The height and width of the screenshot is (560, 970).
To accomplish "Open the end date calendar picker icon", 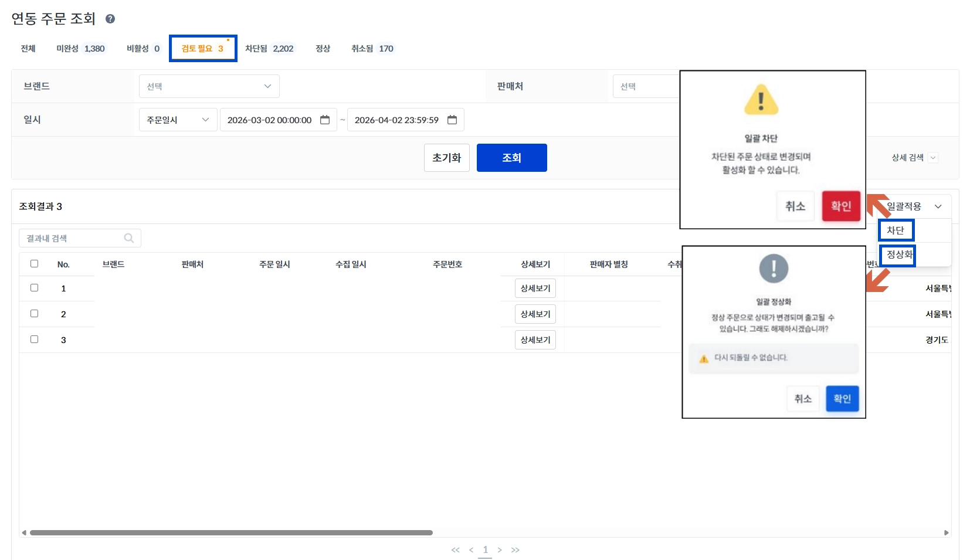I will (x=452, y=120).
